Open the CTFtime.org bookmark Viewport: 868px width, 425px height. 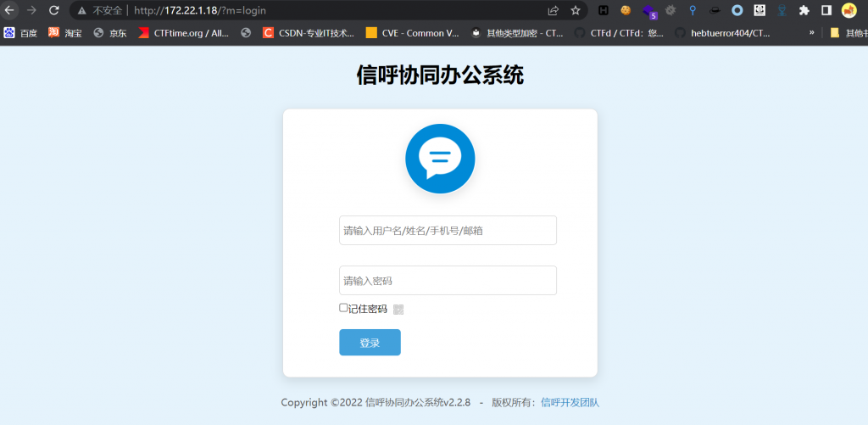point(183,33)
